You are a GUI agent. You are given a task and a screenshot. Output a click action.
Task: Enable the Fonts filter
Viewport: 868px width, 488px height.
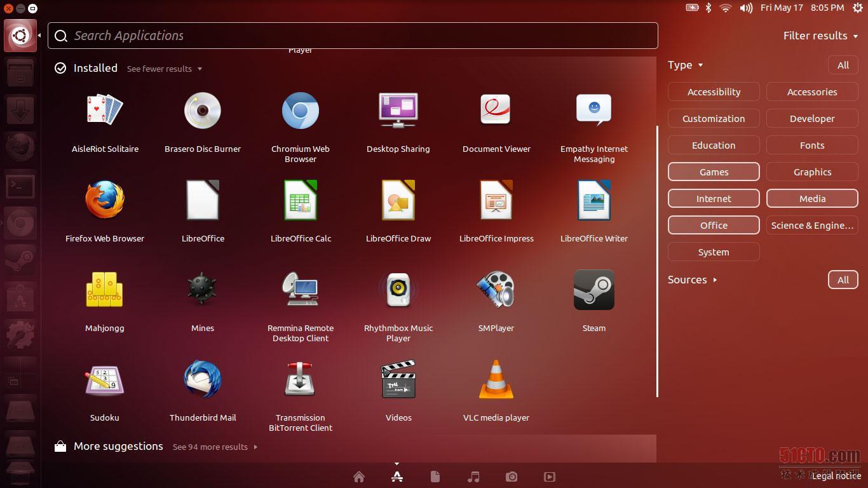tap(812, 146)
